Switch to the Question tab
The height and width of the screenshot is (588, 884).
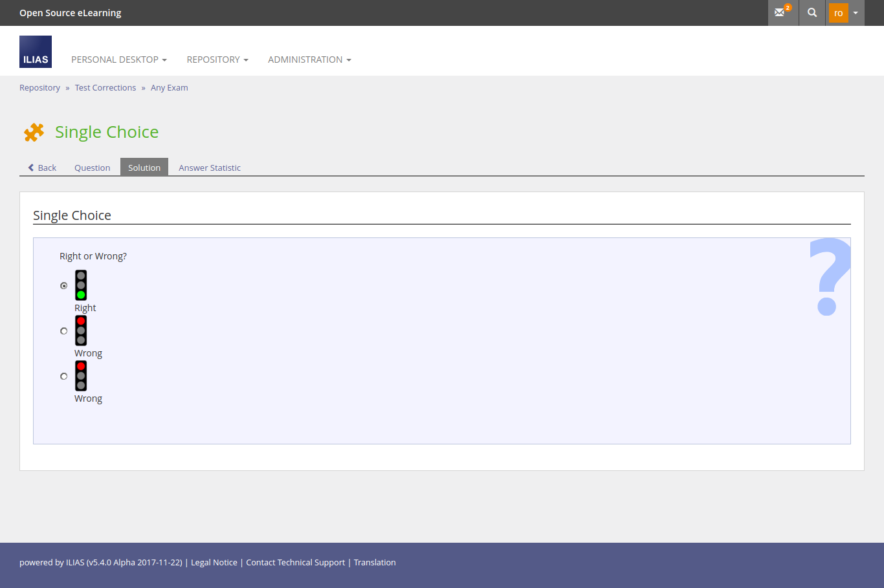click(x=92, y=168)
